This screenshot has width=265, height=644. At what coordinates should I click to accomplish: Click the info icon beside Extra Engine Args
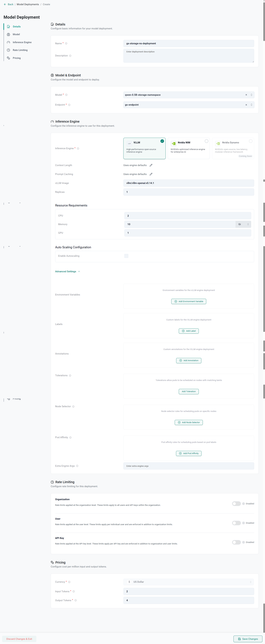[77, 466]
